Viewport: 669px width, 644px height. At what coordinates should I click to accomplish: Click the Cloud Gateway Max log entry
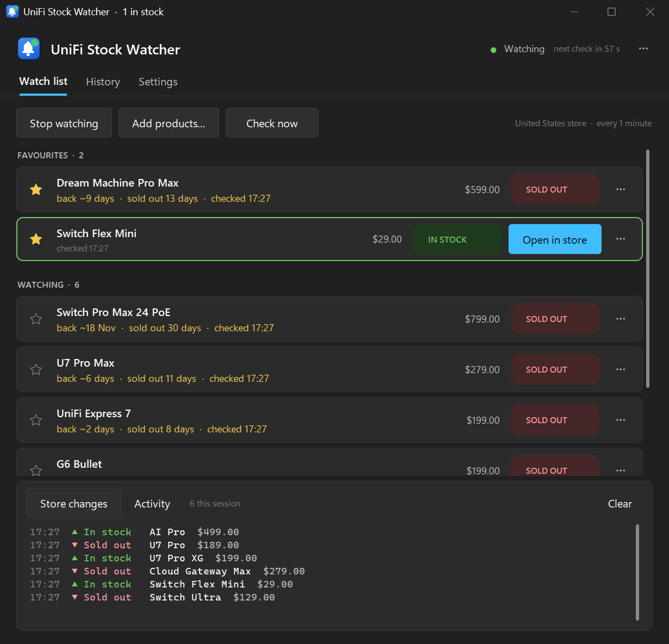pyautogui.click(x=168, y=571)
